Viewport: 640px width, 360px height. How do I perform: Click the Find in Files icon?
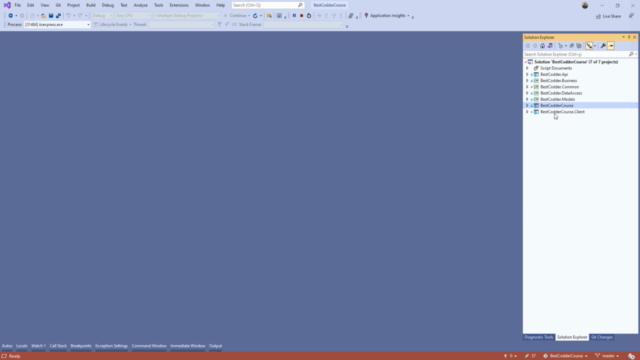(x=269, y=16)
